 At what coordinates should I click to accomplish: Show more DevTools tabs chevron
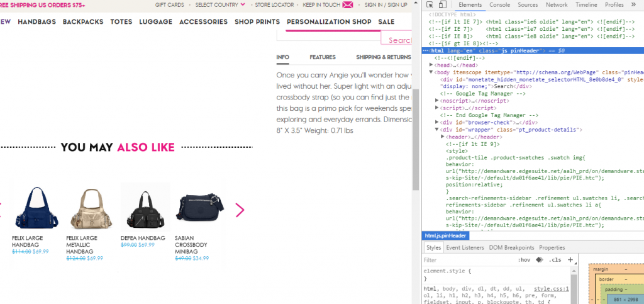click(x=633, y=5)
